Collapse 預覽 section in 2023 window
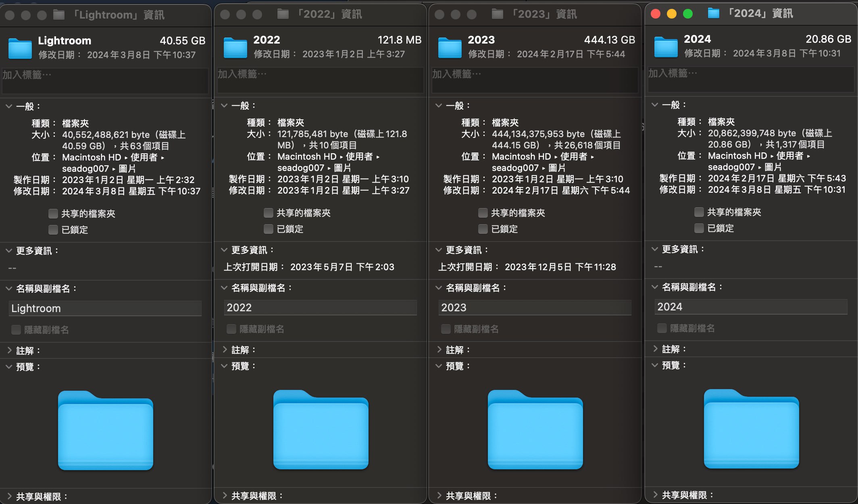 pos(439,366)
